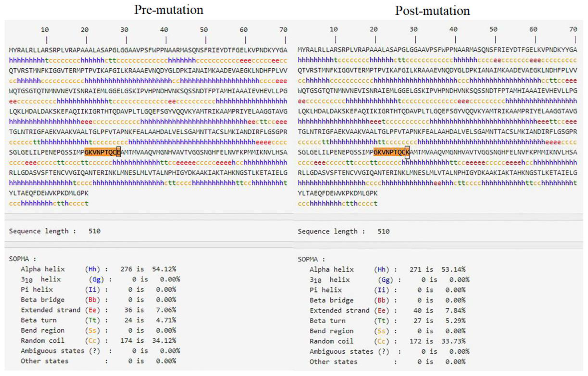Click the green (Tt) legend code in Pre-mutation

tap(92, 320)
